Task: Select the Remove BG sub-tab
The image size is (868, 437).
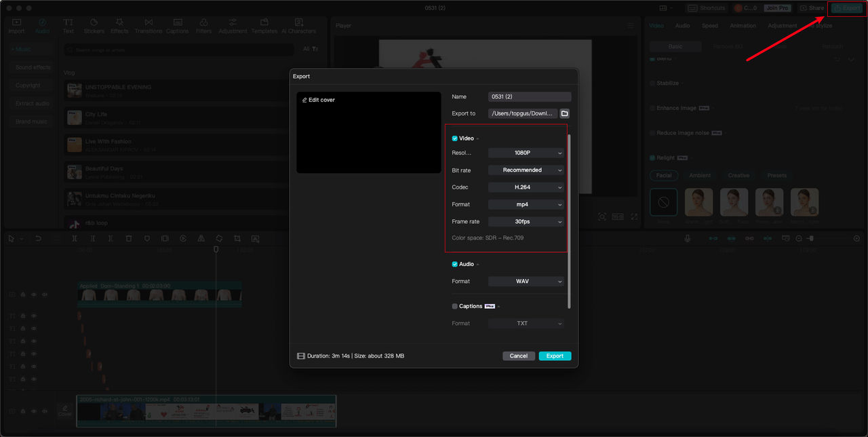Action: [728, 46]
